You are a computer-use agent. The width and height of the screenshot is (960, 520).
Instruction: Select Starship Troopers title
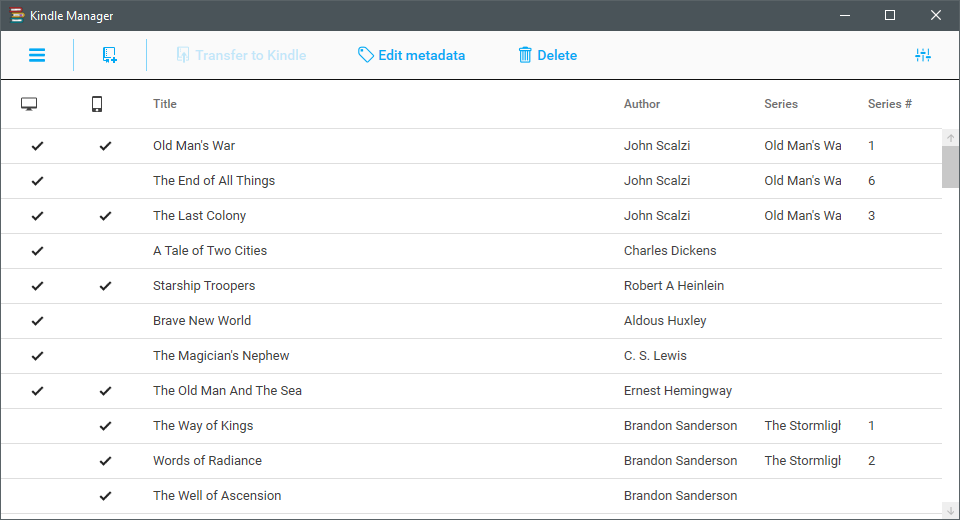[x=204, y=285]
